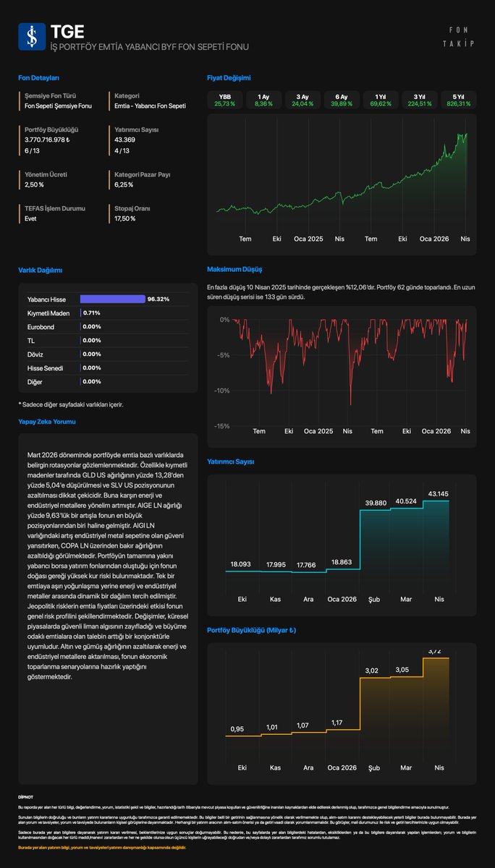Select the YBB period tab
This screenshot has width=495, height=868.
click(224, 100)
